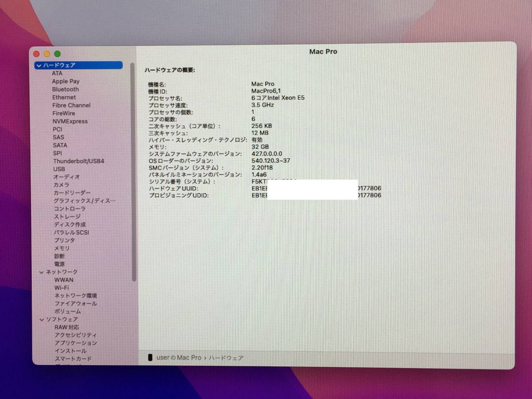Select Apple Pay in the sidebar
The image size is (532, 399).
(66, 81)
